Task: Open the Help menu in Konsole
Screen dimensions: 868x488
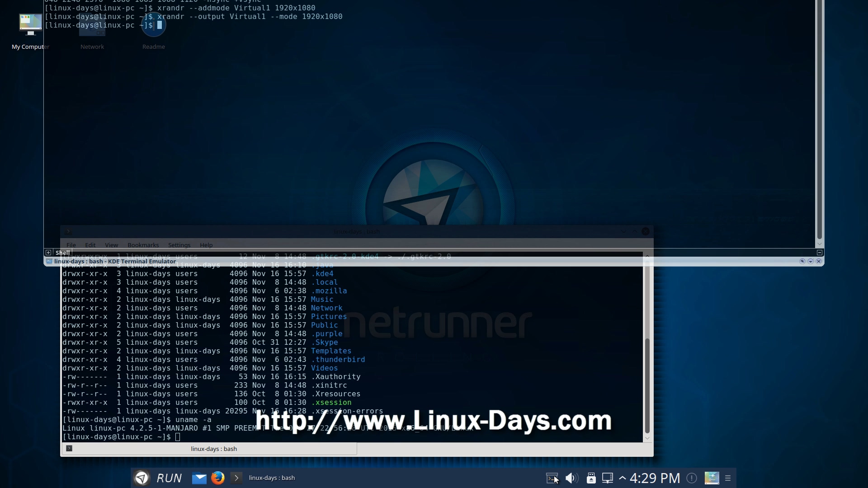Action: click(206, 245)
